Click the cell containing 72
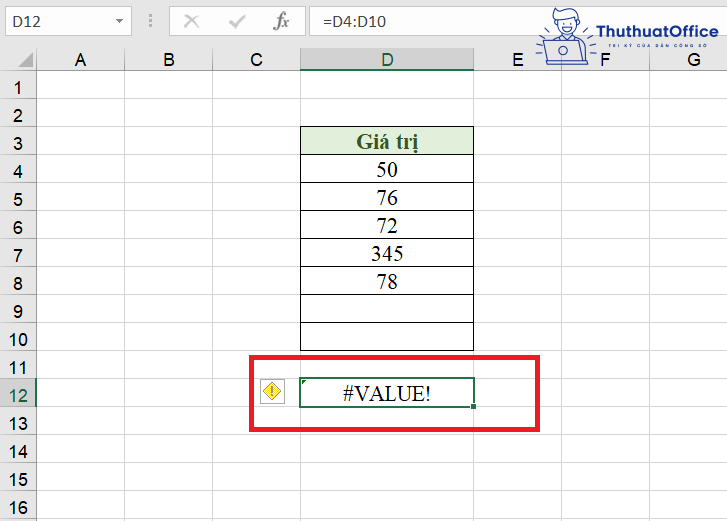 coord(387,225)
